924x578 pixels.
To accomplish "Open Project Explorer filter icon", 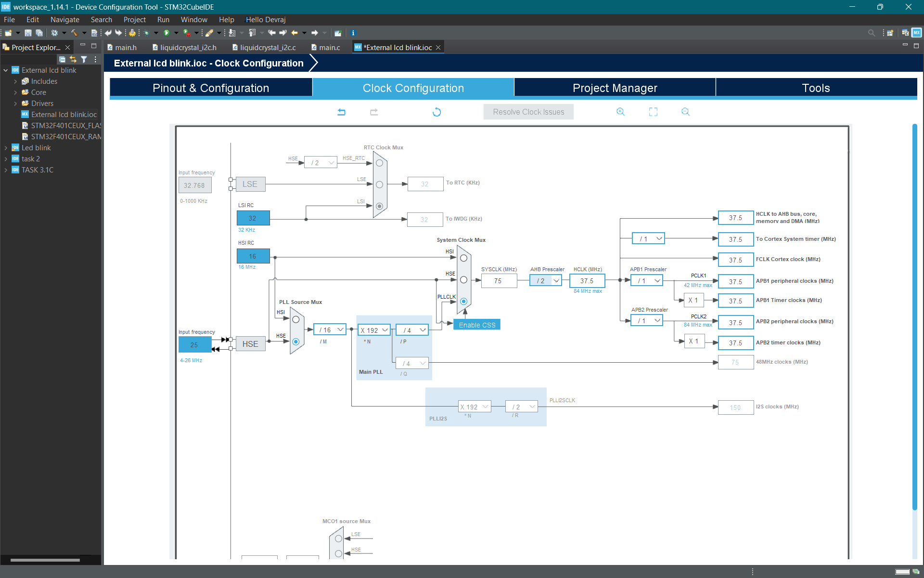I will (x=84, y=59).
